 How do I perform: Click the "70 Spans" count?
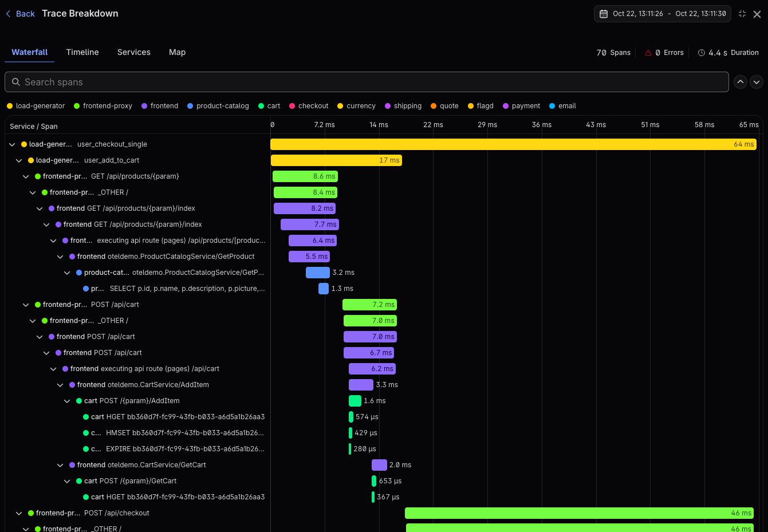tap(613, 53)
